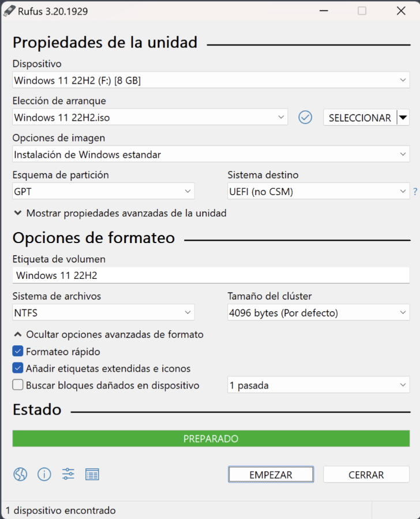Click the CERRAR button
420x519 pixels.
click(366, 475)
